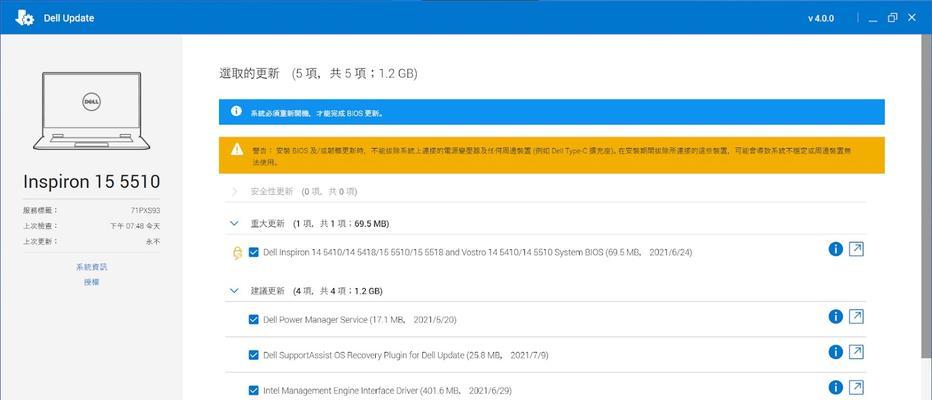The height and width of the screenshot is (400, 932).
Task: Open external link for SupportAssist OS Recovery Plugin
Action: (856, 352)
